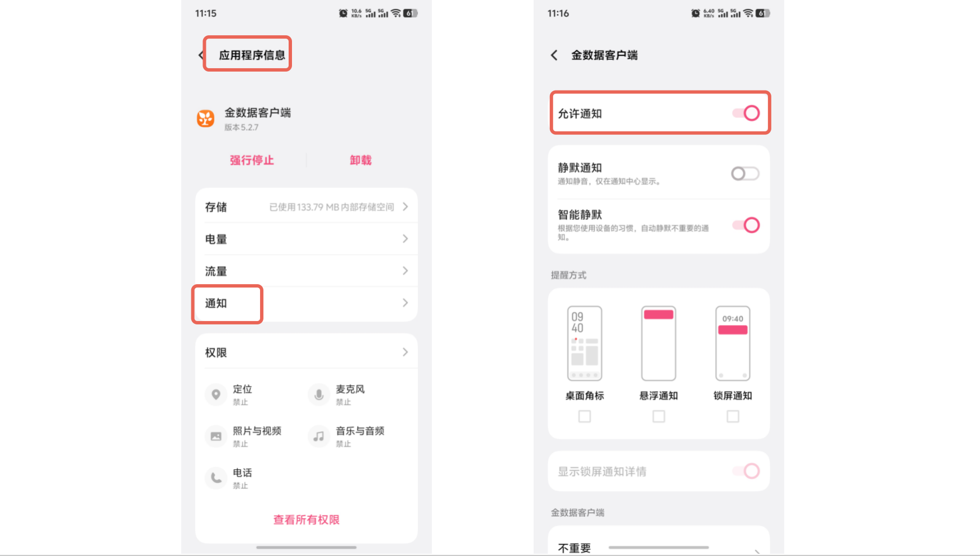
Task: Tap the 强行停止 button
Action: (252, 161)
